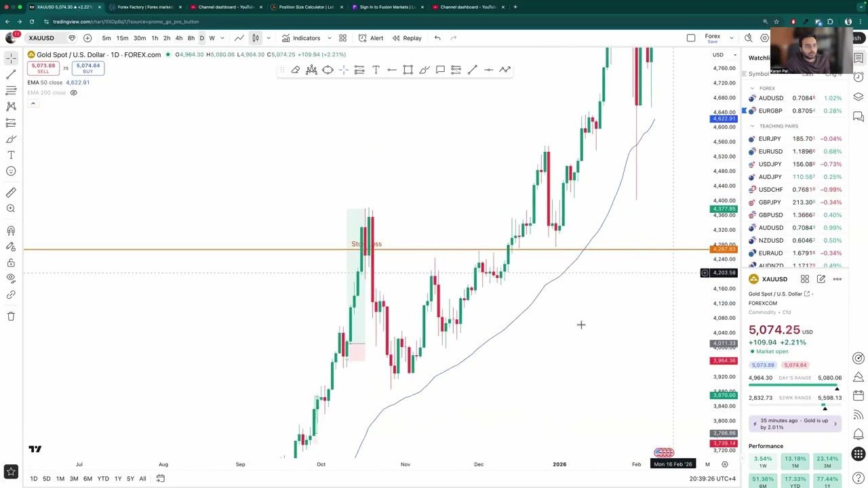Image resolution: width=868 pixels, height=488 pixels.
Task: Switch to 4h timeframe
Action: (x=179, y=38)
